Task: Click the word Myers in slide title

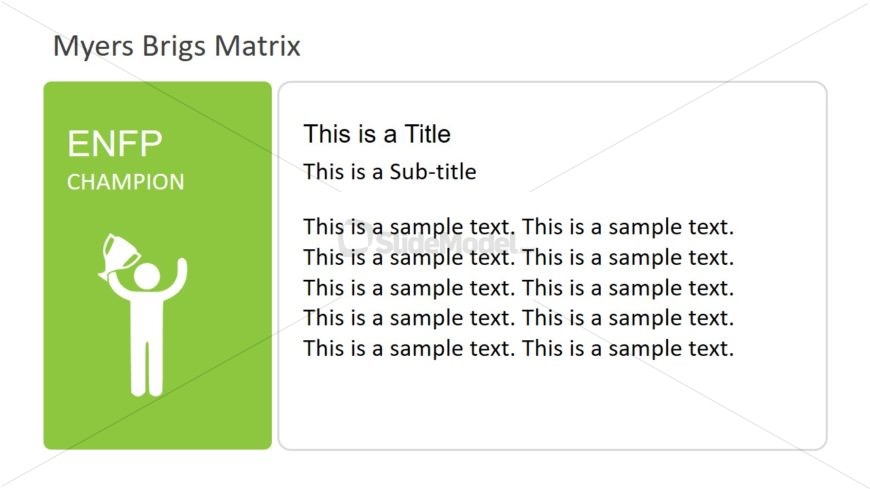Action: (x=93, y=47)
